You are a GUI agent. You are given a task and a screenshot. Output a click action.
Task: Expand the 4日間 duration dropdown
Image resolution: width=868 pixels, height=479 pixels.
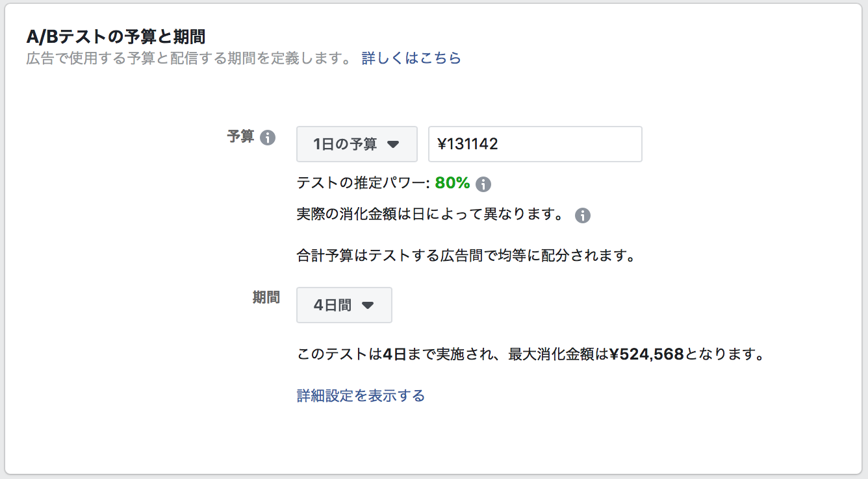(344, 305)
